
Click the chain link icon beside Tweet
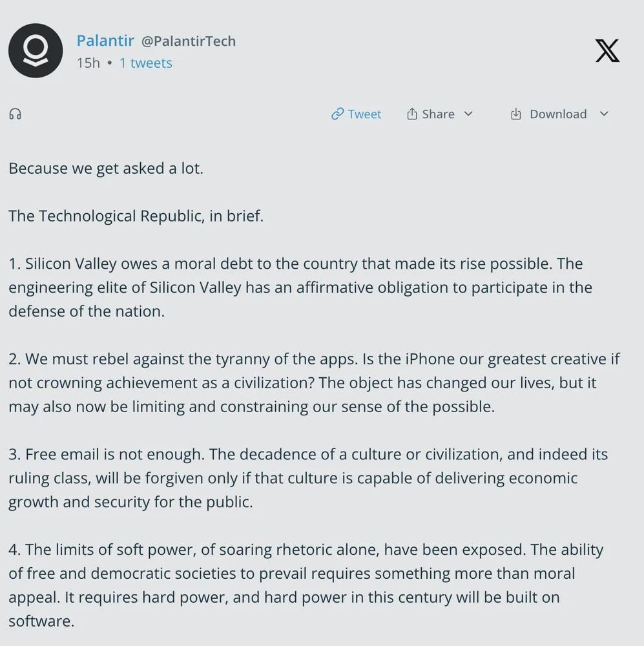tap(338, 114)
